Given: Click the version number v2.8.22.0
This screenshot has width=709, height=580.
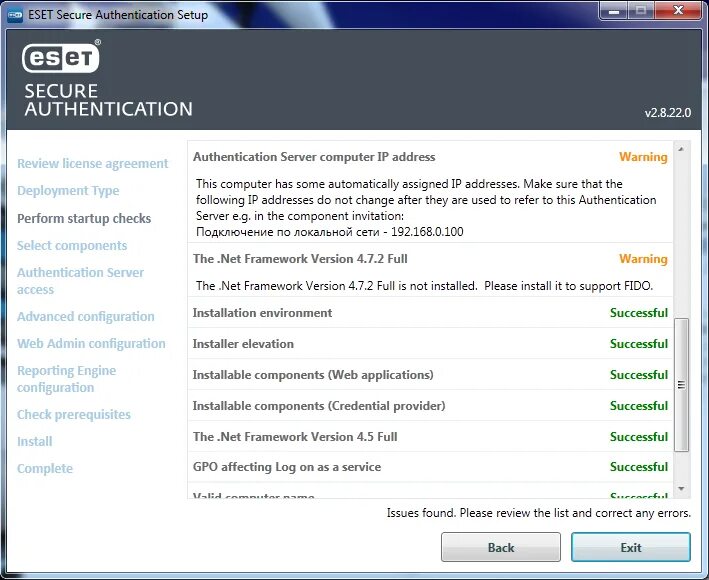Looking at the screenshot, I should pos(668,113).
